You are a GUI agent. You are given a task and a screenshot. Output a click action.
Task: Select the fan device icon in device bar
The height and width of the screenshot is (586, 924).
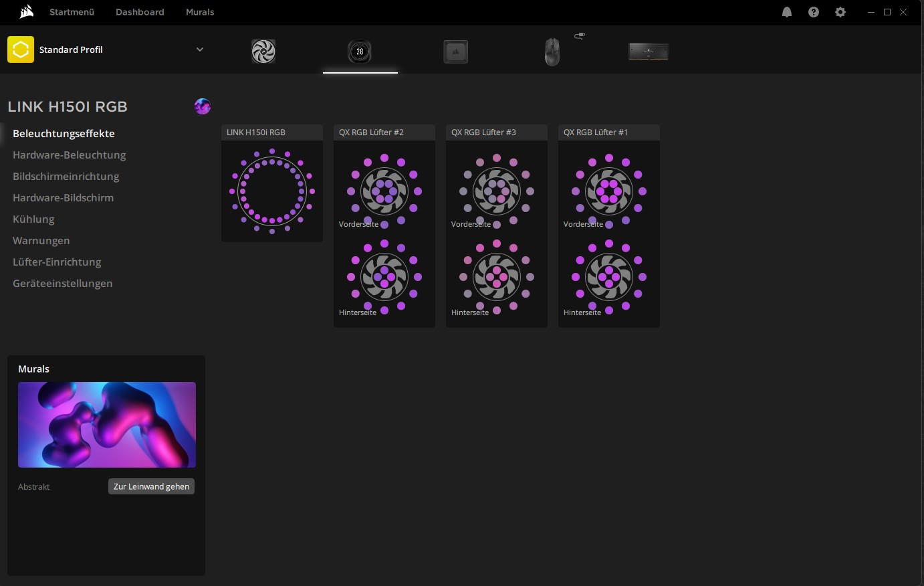pyautogui.click(x=263, y=52)
